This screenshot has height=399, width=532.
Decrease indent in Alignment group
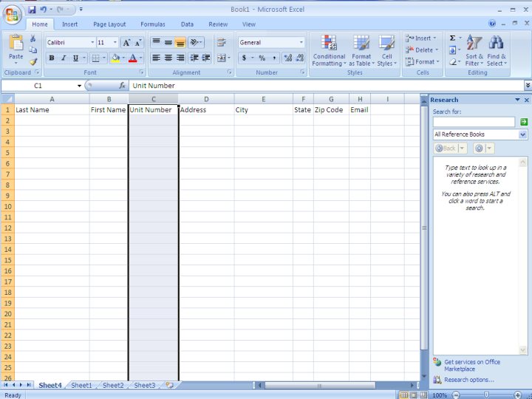(x=194, y=58)
